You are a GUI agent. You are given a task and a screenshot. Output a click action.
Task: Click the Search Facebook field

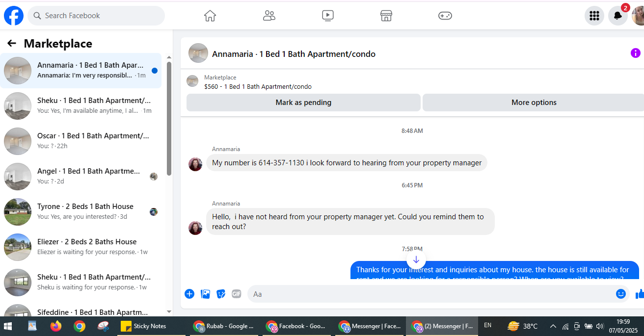(96, 16)
